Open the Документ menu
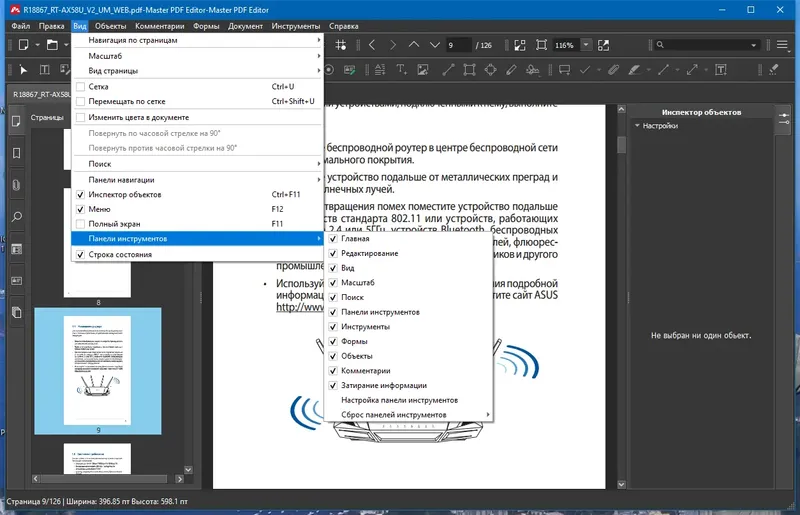Screen dimensions: 800x515 (245, 25)
